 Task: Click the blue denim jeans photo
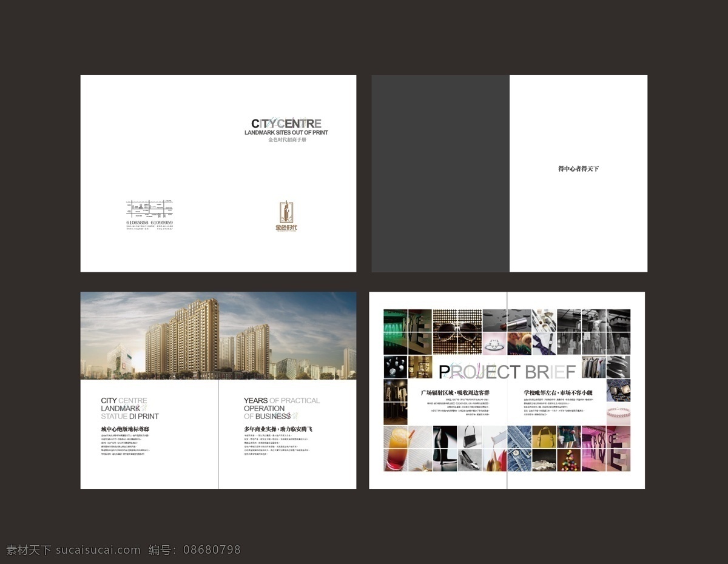pyautogui.click(x=519, y=449)
